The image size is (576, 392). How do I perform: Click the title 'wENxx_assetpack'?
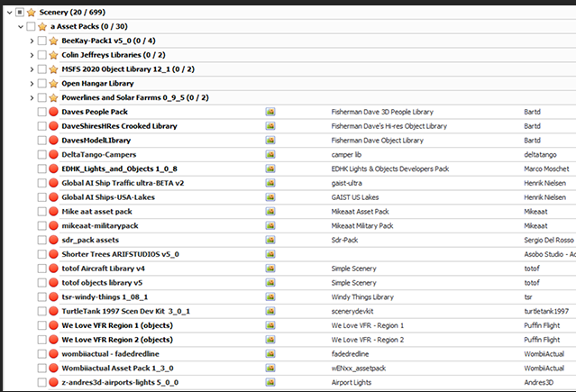[359, 369]
